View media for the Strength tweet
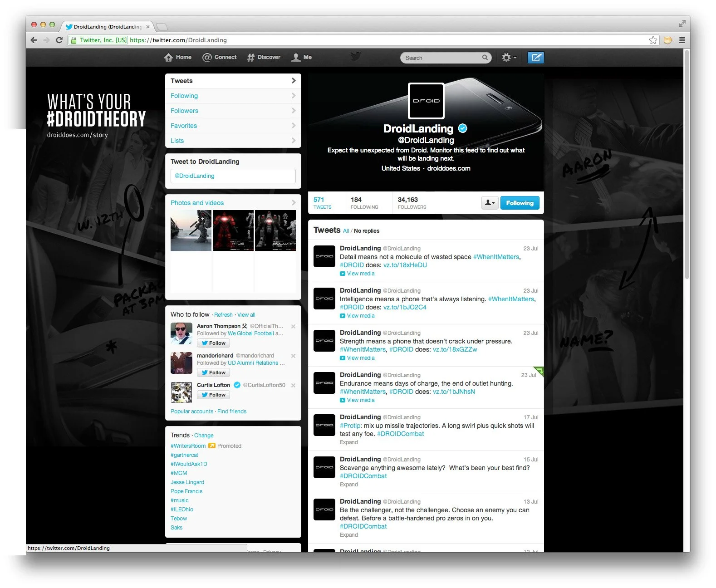716x588 pixels. tap(357, 358)
